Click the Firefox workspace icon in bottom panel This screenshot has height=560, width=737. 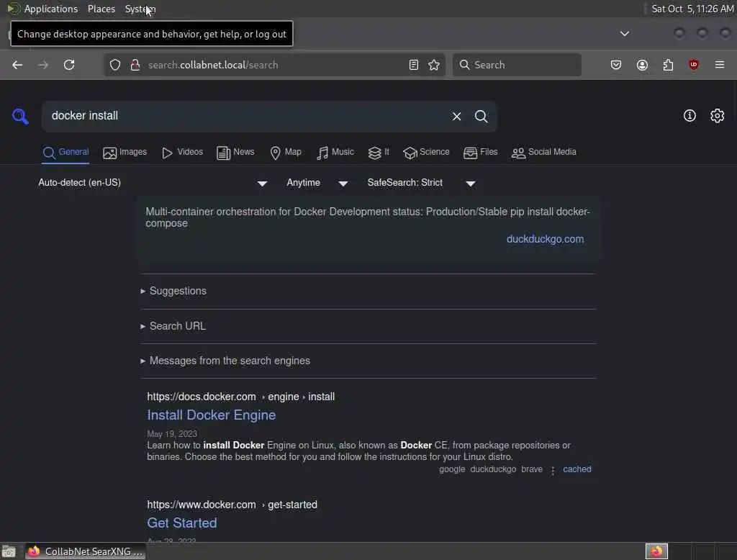coord(656,551)
